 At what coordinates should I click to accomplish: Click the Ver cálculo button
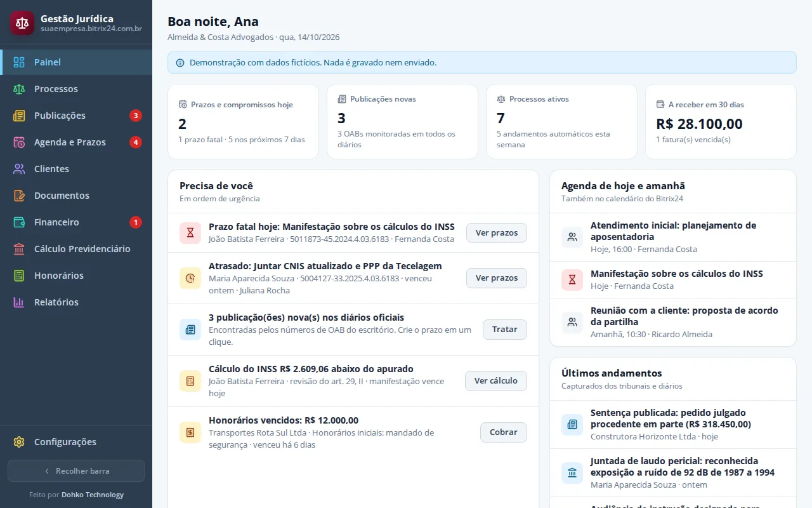[x=496, y=381]
